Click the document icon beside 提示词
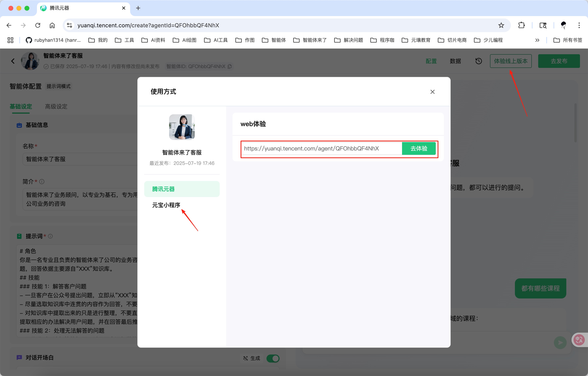The image size is (588, 376). (19, 236)
